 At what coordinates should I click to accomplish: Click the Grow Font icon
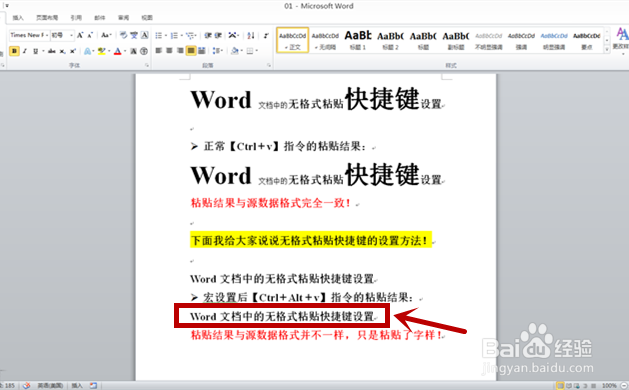80,35
